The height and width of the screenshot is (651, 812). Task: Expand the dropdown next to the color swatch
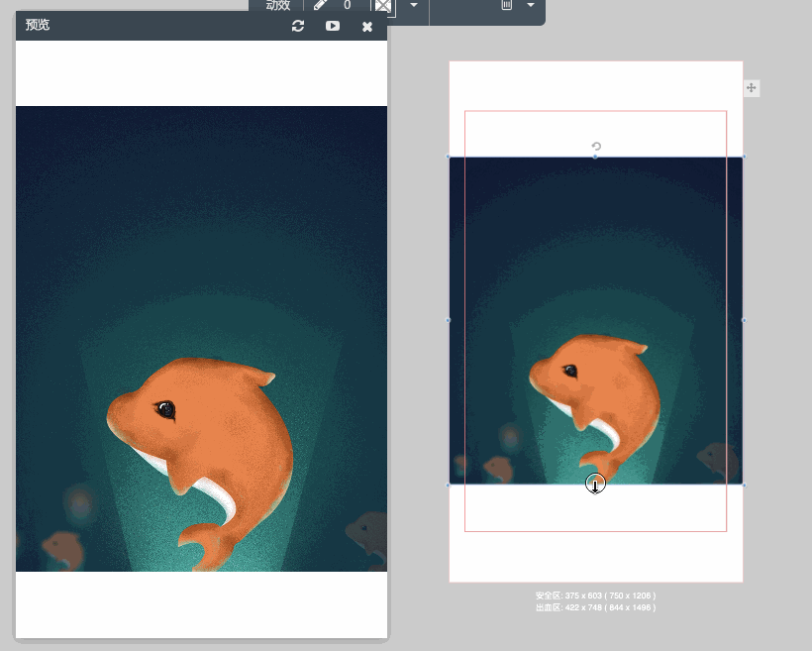click(414, 5)
